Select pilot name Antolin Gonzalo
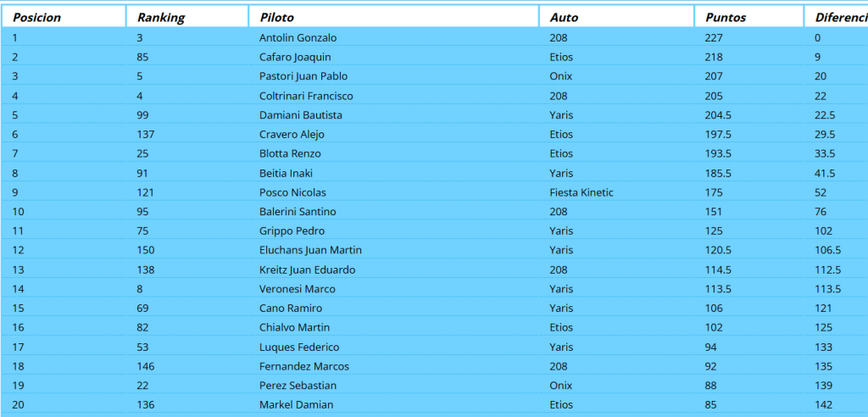This screenshot has height=417, width=868. [298, 37]
